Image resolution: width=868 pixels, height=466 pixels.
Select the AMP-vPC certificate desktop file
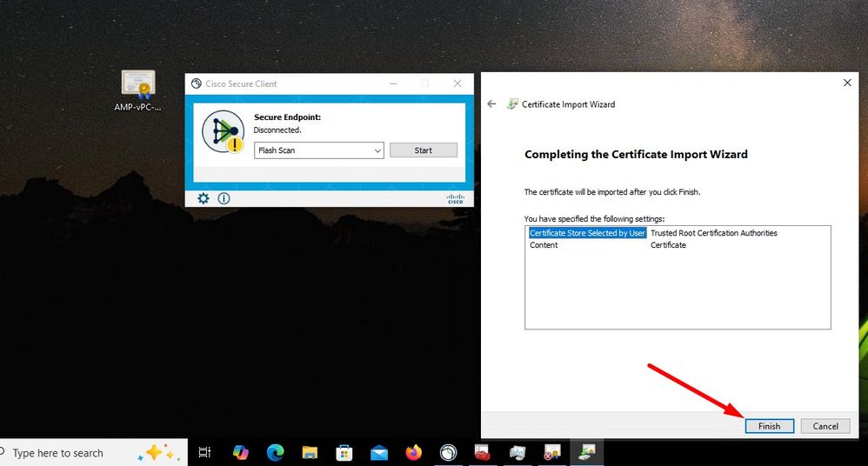tap(137, 90)
